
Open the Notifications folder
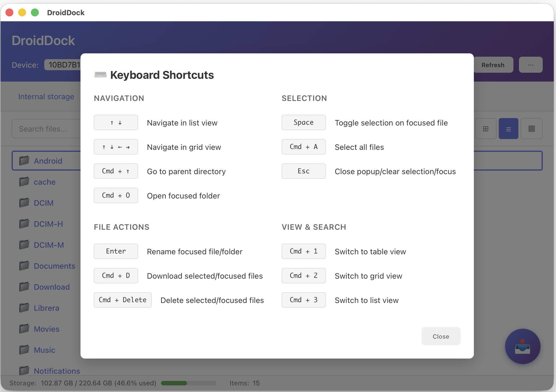57,371
